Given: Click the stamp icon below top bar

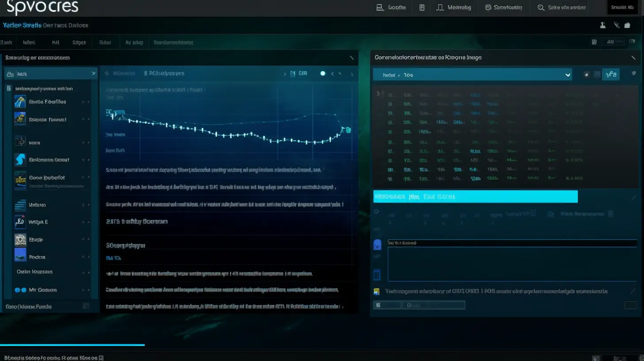Looking at the screenshot, I should [602, 26].
